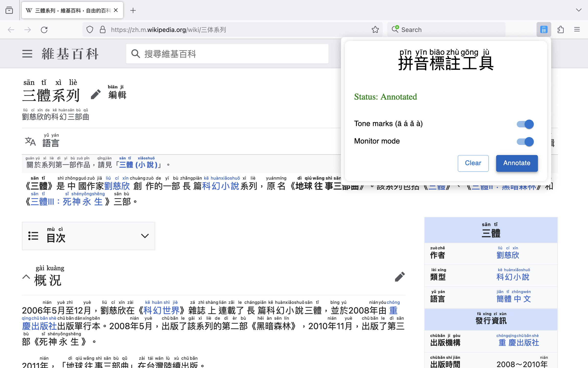Click the pencil edit icon beside 三體系列 title
588x368 pixels.
click(96, 94)
